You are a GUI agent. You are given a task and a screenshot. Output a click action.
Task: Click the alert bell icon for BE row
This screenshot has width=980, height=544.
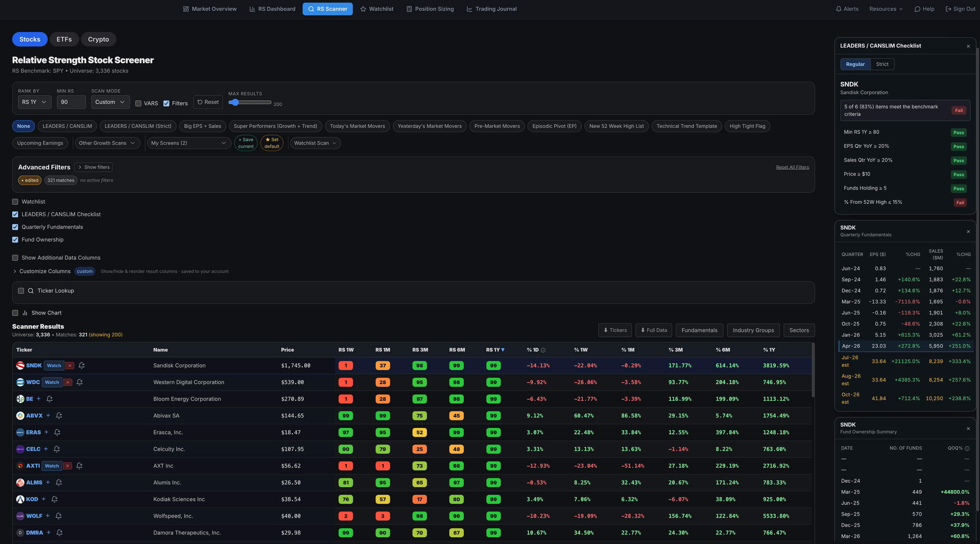(x=49, y=399)
